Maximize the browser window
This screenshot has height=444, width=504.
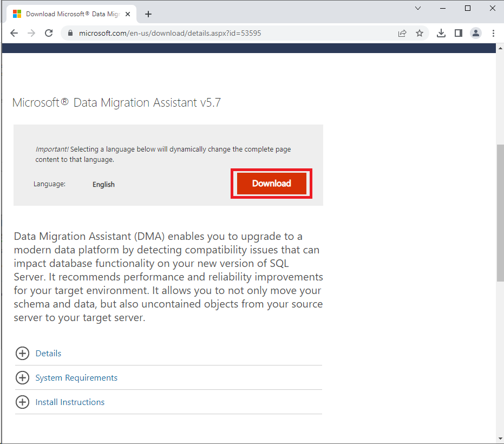(468, 8)
